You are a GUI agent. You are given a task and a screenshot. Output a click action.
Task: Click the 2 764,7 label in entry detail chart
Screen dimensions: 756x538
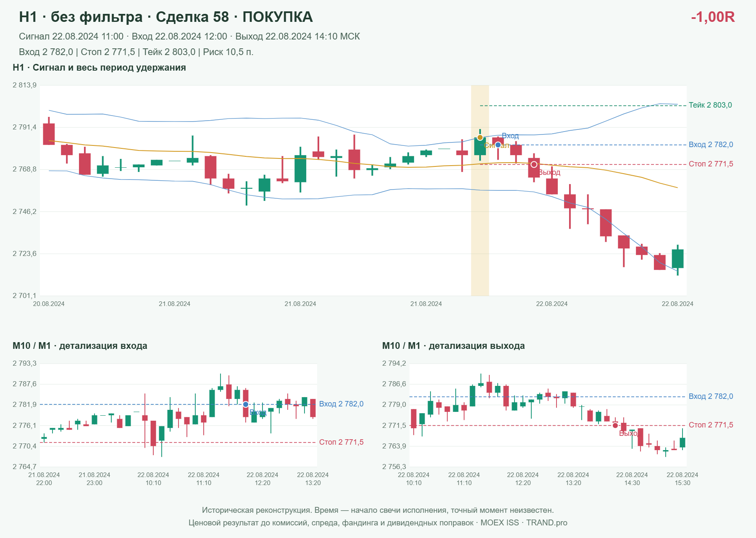click(24, 467)
